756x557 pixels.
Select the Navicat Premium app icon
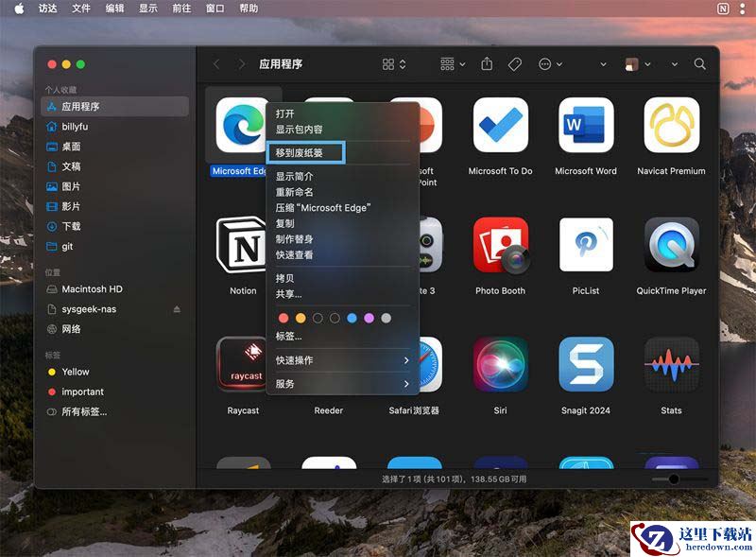[x=671, y=125]
